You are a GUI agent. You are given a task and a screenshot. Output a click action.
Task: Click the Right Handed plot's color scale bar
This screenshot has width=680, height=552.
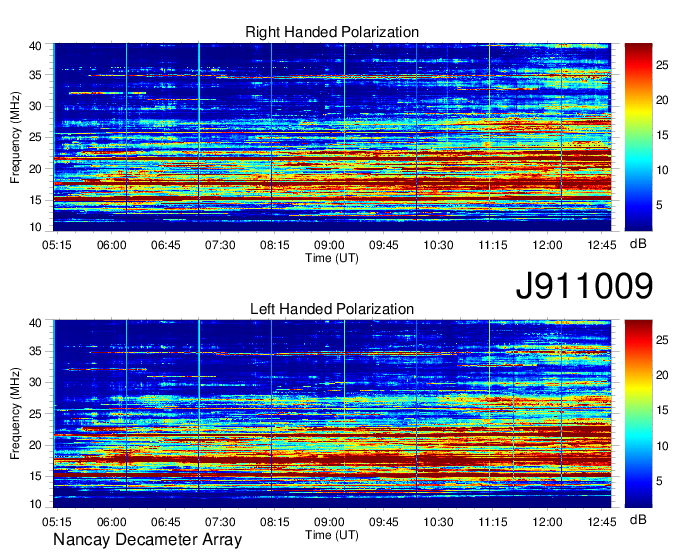coord(638,137)
